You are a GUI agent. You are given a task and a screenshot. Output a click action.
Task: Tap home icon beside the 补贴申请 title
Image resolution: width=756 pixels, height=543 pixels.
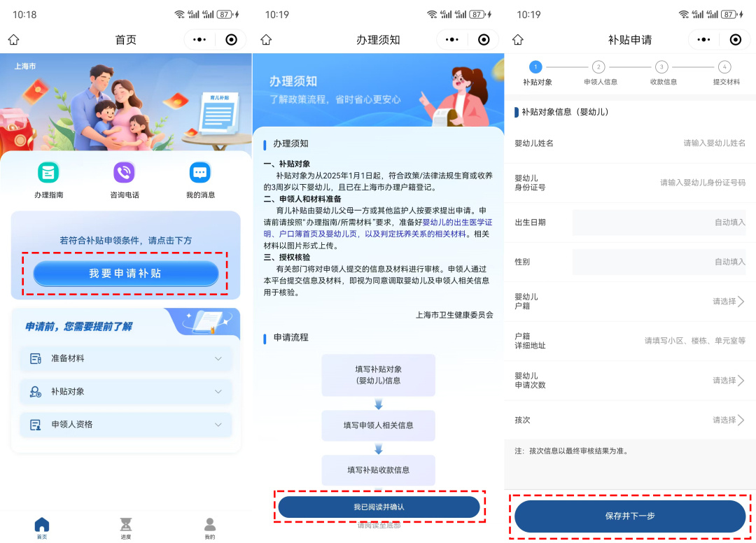click(517, 40)
